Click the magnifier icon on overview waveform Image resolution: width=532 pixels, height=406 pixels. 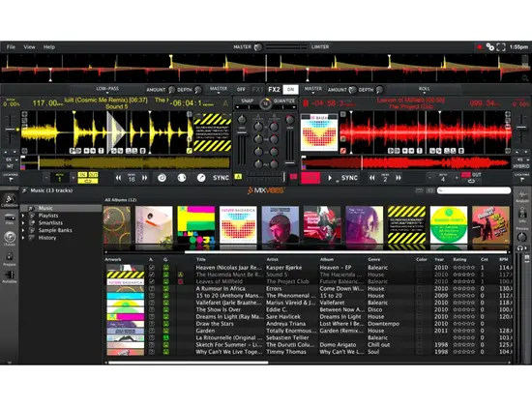point(525,78)
